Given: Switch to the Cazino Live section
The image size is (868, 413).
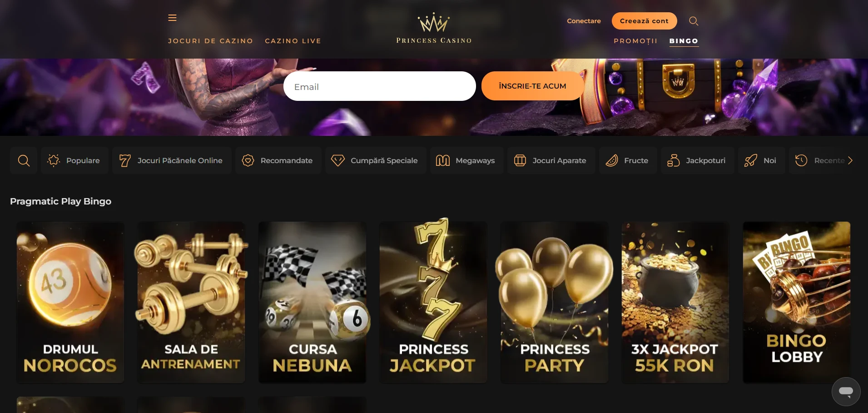Looking at the screenshot, I should pyautogui.click(x=293, y=41).
